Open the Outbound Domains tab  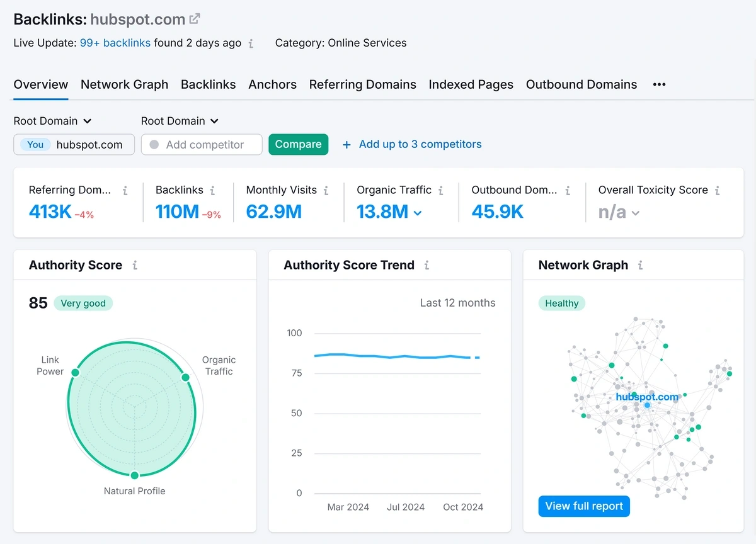581,84
